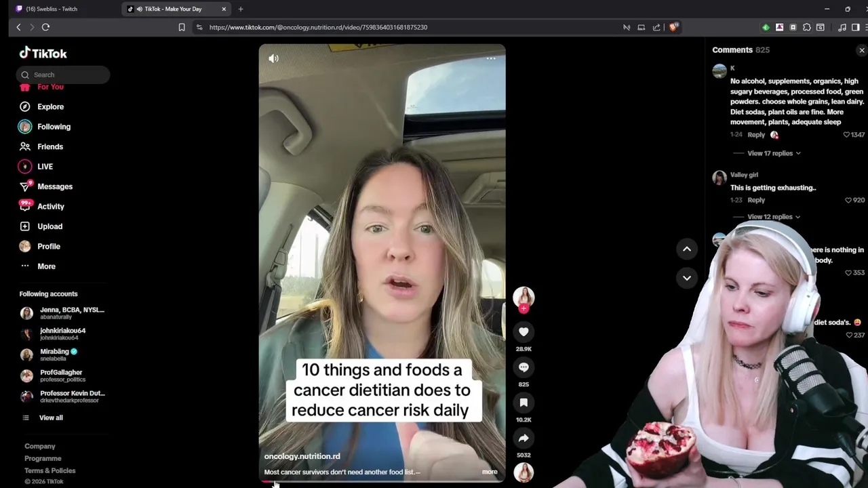Open the browser share icon in address bar
The image size is (868, 488).
click(656, 27)
